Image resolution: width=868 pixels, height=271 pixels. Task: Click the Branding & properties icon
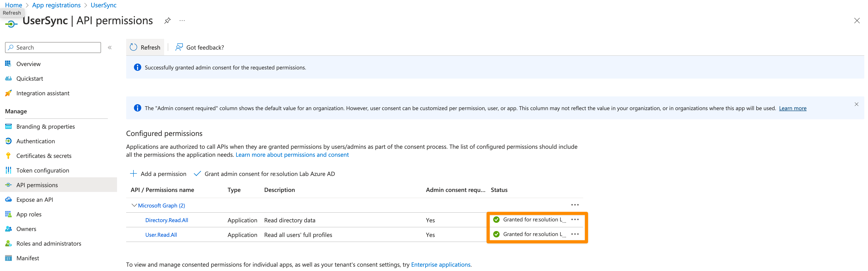click(8, 126)
